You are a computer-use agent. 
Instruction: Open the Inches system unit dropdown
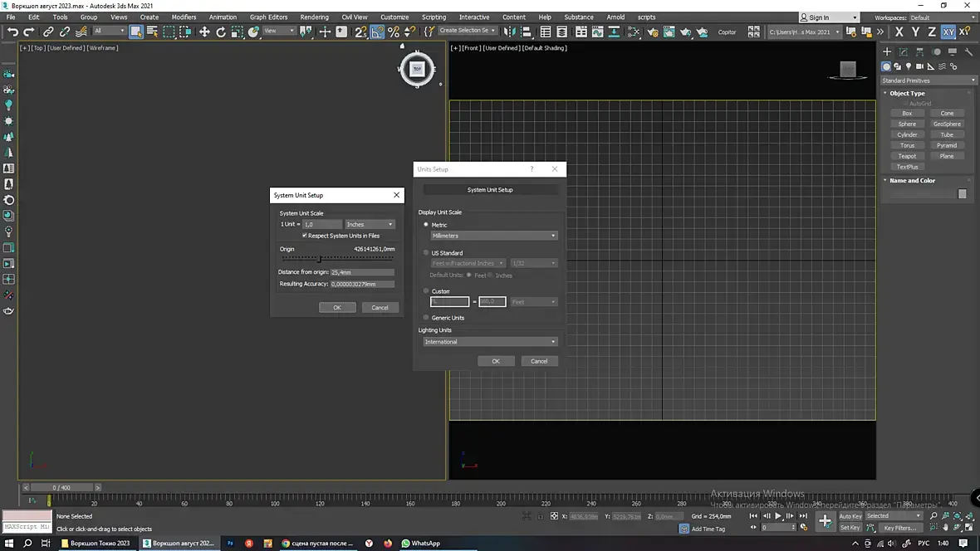(x=370, y=224)
